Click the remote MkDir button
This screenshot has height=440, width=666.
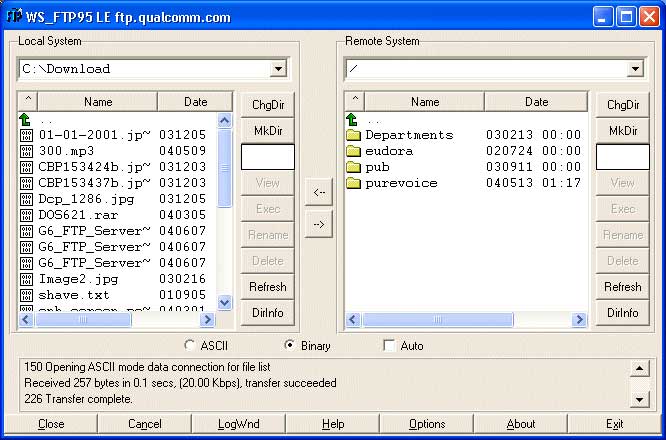point(623,131)
